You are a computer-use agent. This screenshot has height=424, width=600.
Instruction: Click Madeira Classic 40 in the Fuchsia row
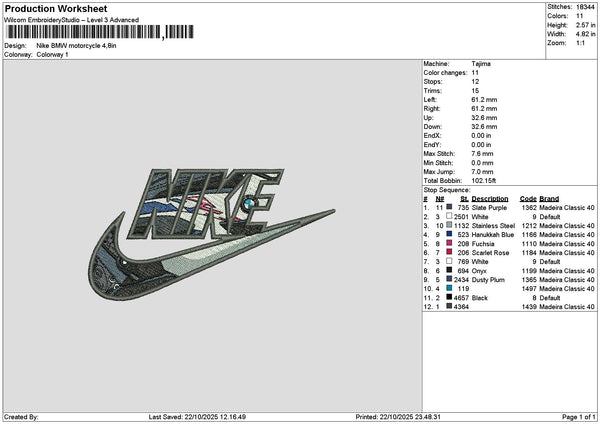(567, 244)
